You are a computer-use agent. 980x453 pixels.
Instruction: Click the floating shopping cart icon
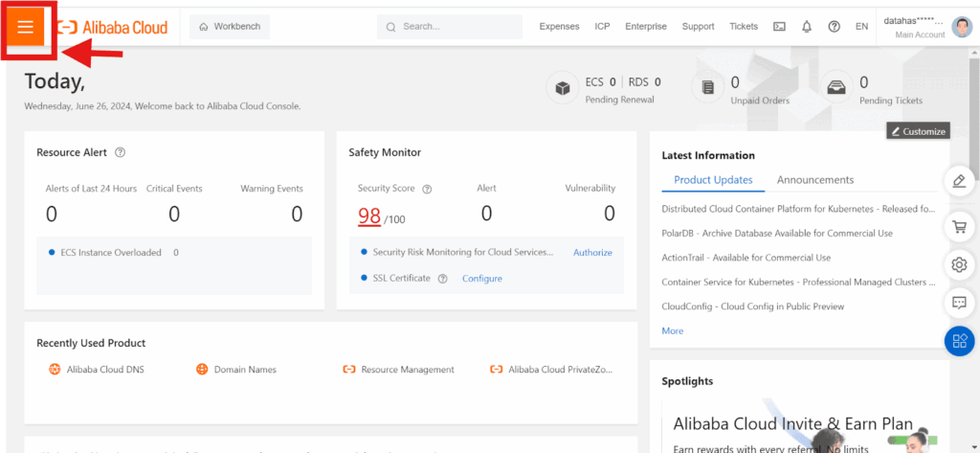click(x=959, y=226)
